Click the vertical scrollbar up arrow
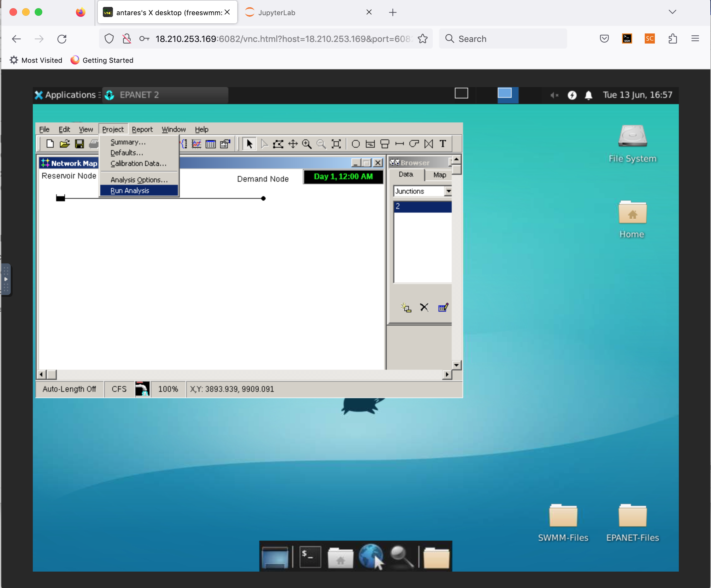The image size is (711, 588). tap(456, 159)
